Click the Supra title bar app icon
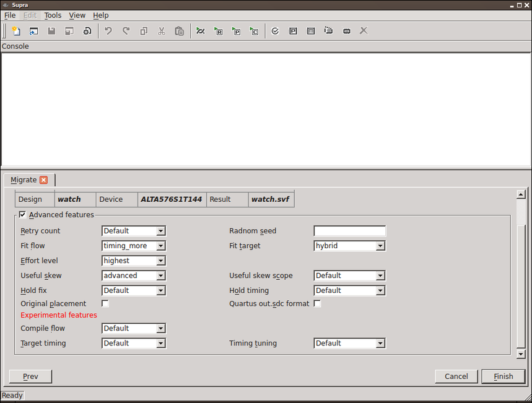Viewport: 532px width, 403px height. (6, 5)
